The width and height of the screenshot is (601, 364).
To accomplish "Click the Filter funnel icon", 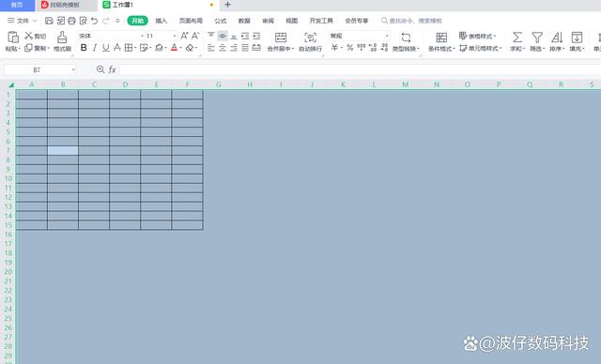I will 537,38.
